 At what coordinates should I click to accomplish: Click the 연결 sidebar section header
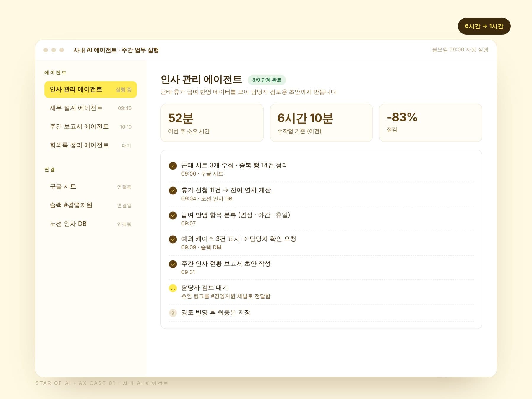point(50,170)
